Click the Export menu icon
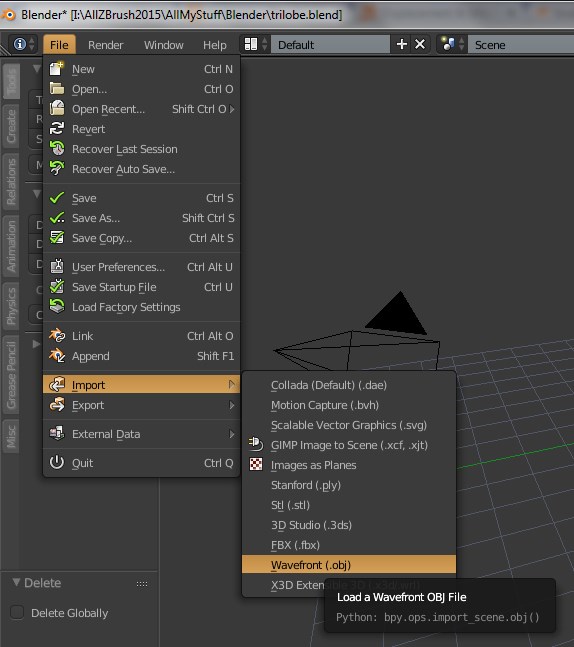 click(x=57, y=404)
